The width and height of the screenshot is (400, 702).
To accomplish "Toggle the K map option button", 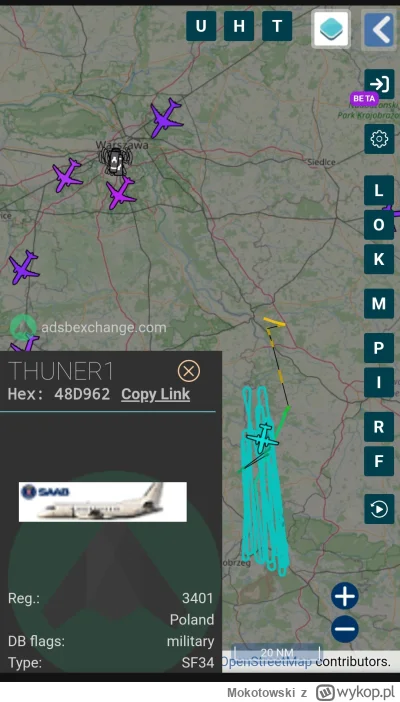I will 379,259.
